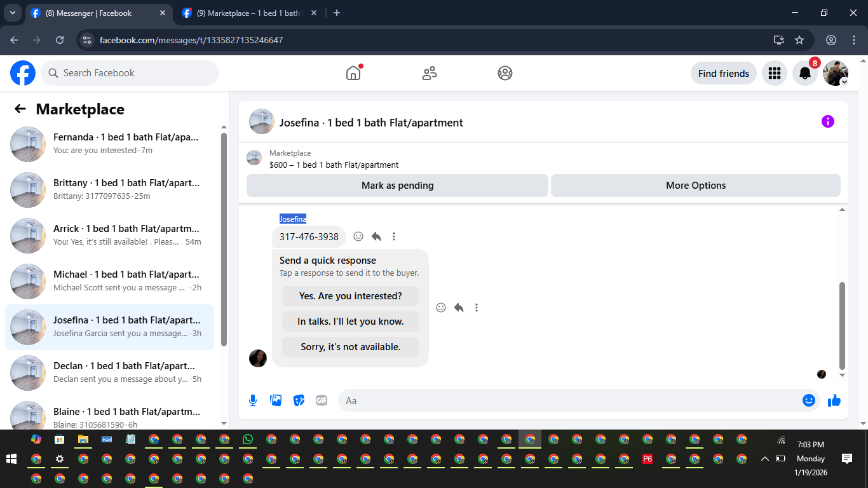Screen dimensions: 868x488
Task: Open the Groups icon in top navigation
Action: point(505,73)
